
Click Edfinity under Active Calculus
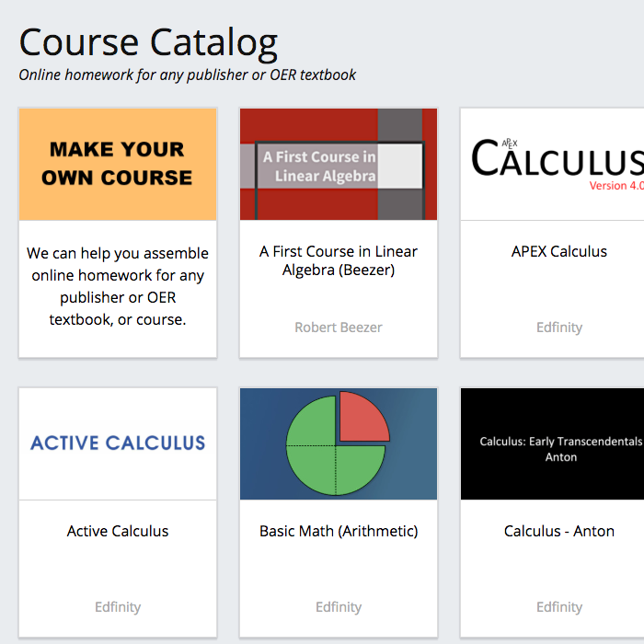(x=118, y=607)
